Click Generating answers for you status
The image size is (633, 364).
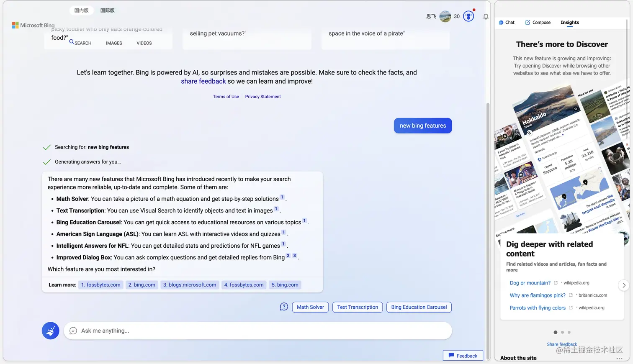[x=87, y=162]
